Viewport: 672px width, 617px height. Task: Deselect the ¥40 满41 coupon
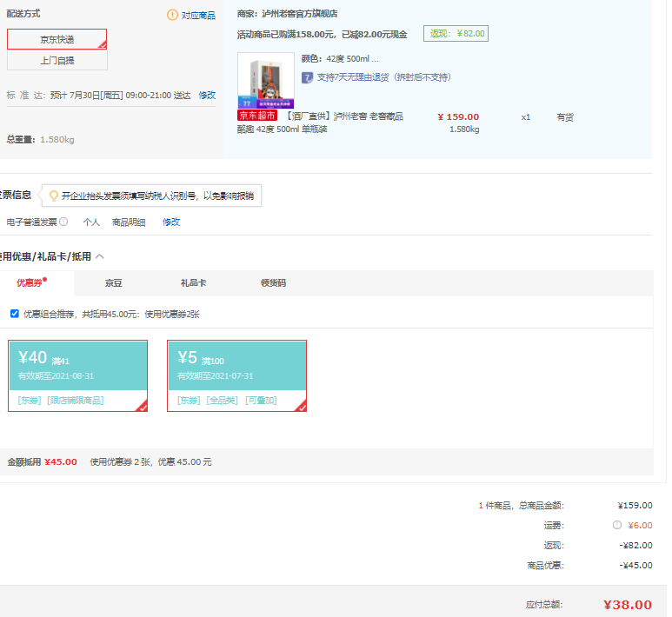(77, 375)
